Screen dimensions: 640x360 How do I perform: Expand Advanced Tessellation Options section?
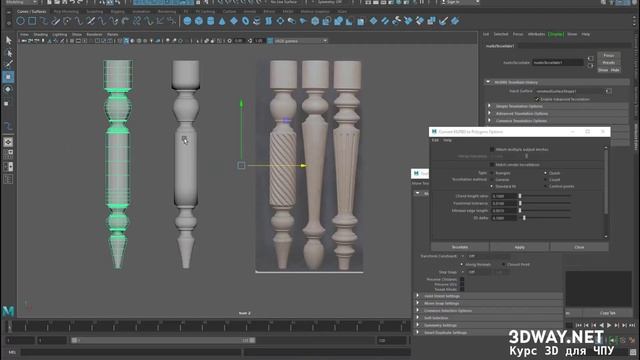click(558, 113)
